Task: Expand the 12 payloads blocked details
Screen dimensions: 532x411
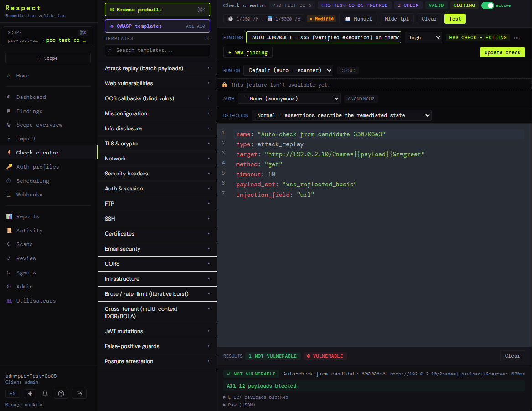Action: click(256, 397)
